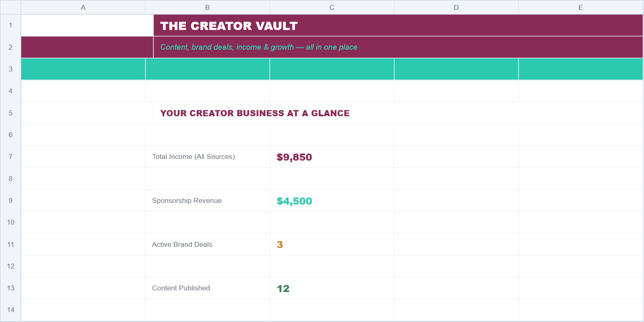Select column A header
Viewport: 644px width, 322px height.
[83, 7]
